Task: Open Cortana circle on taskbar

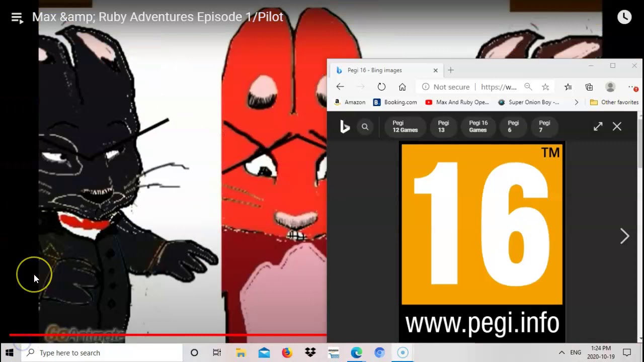Action: (x=194, y=352)
